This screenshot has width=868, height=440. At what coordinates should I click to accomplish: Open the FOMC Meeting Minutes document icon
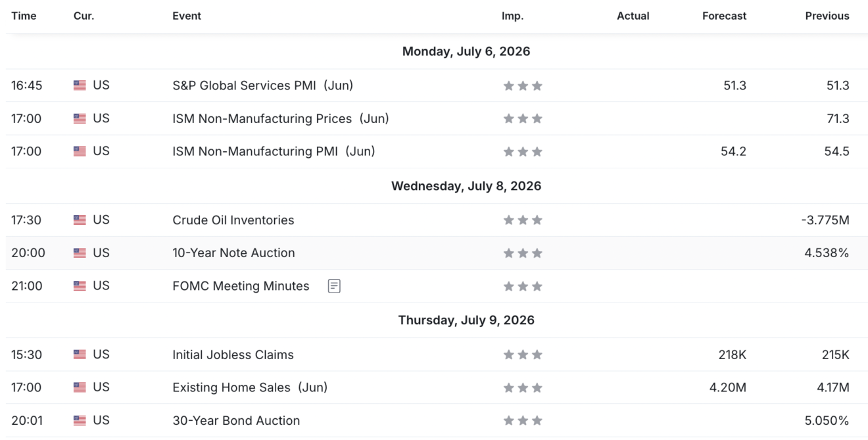click(x=334, y=286)
